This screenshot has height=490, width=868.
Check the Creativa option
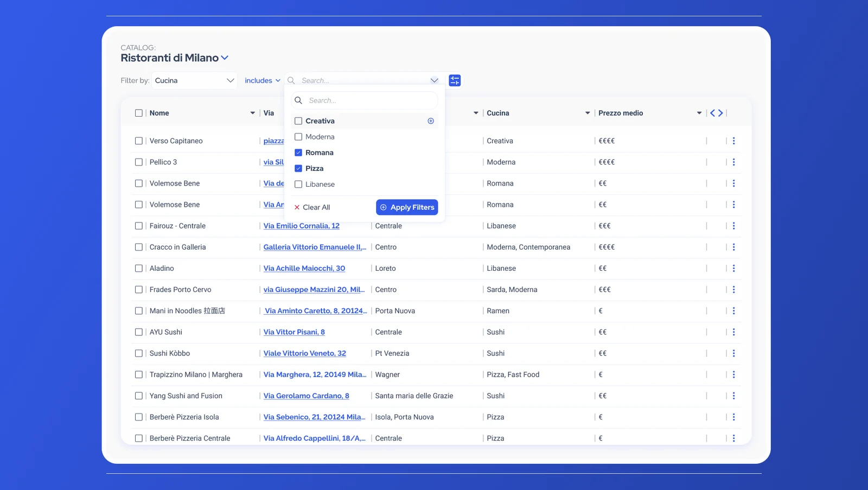(x=298, y=121)
